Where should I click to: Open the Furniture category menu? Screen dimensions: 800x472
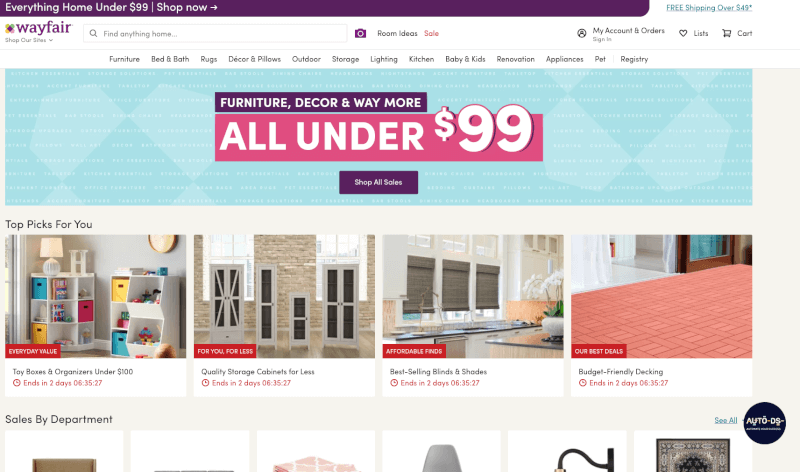pyautogui.click(x=124, y=59)
